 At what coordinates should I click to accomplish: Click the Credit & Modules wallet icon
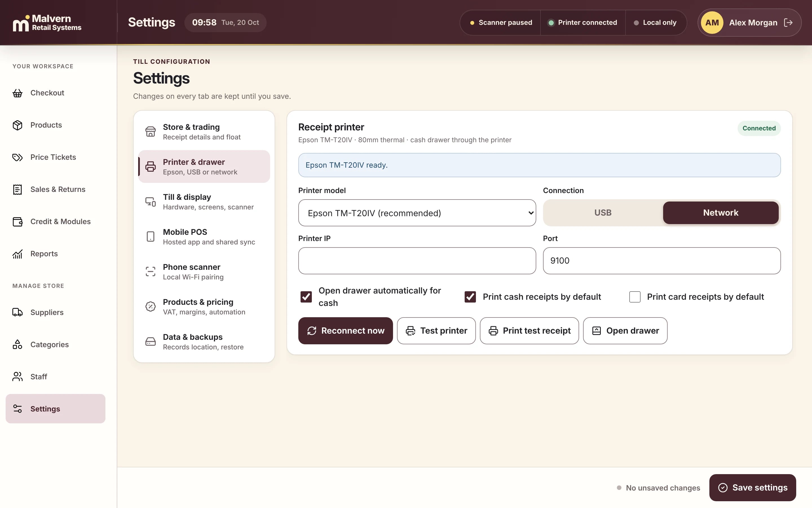coord(17,222)
